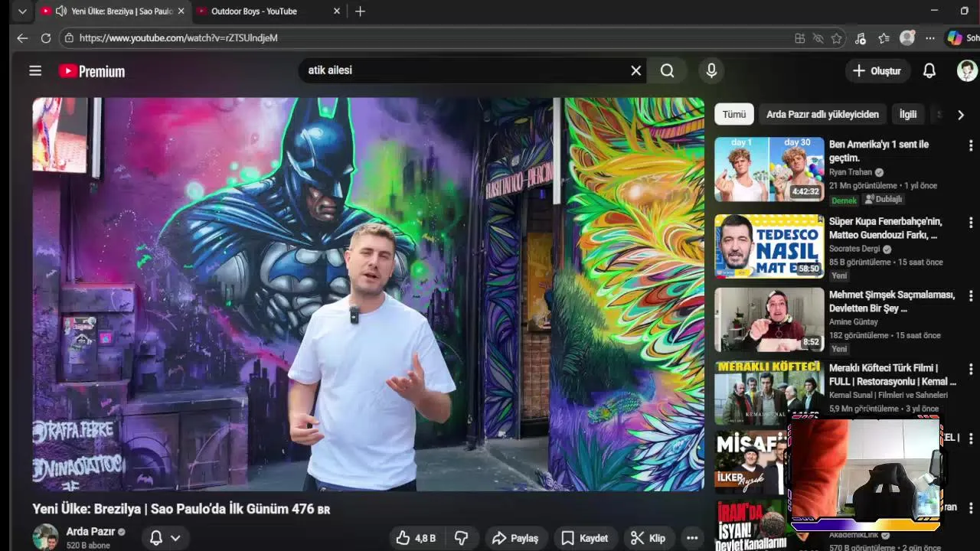
Task: Click the video title Süper Kupa Fenerbahçe'nin
Action: tap(886, 228)
